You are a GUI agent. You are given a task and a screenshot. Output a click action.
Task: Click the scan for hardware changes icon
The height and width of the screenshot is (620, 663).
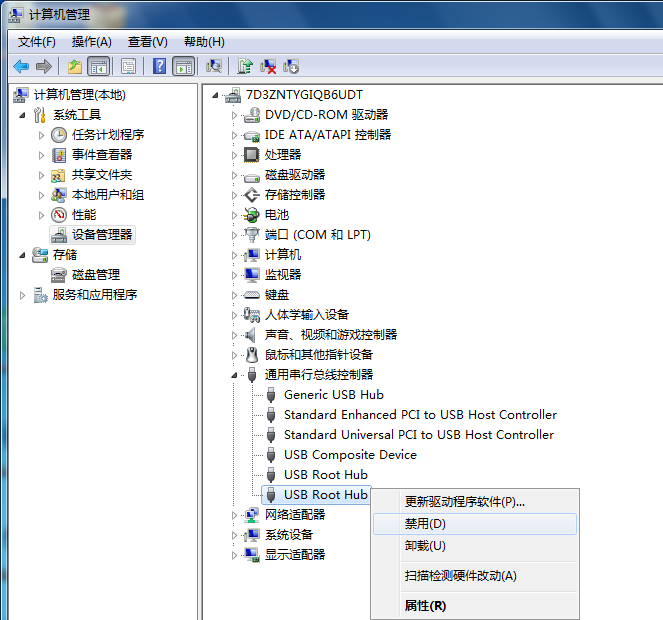213,67
